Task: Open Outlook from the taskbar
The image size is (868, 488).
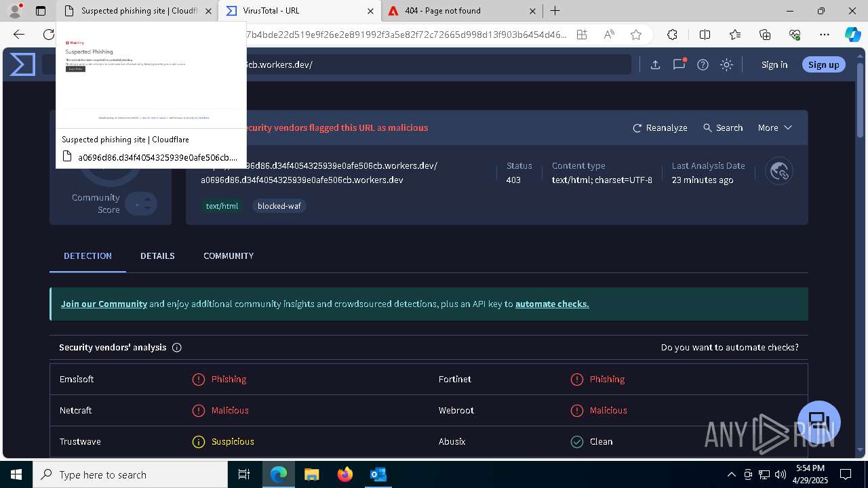Action: click(x=378, y=474)
